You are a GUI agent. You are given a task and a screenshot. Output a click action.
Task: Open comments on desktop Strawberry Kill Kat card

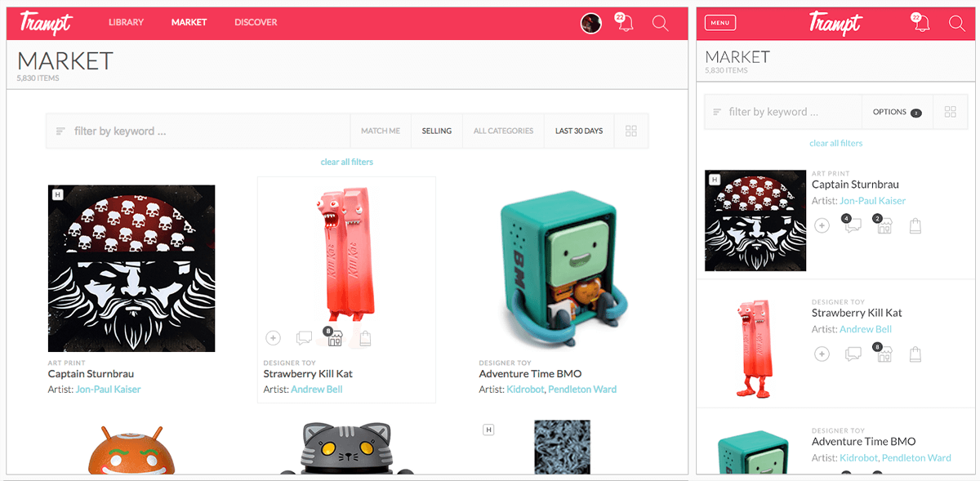(x=304, y=337)
